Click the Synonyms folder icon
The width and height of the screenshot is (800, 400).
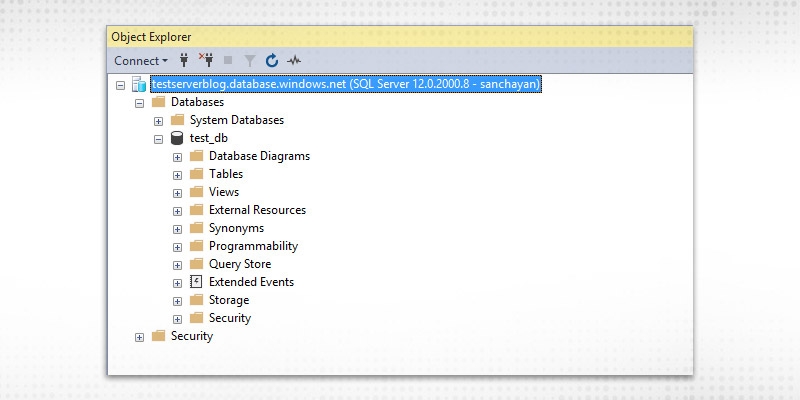(x=196, y=228)
